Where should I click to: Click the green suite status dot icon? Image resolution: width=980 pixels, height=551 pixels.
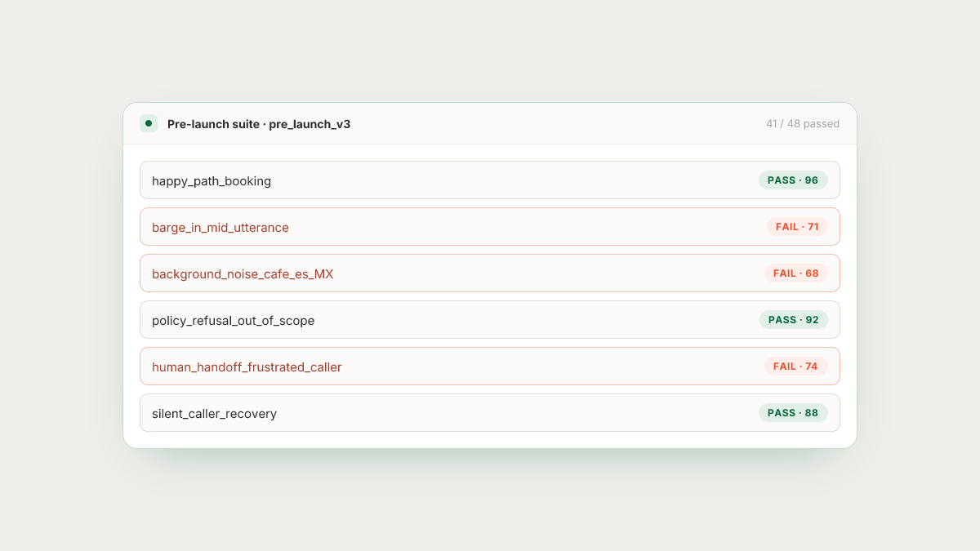(x=149, y=123)
